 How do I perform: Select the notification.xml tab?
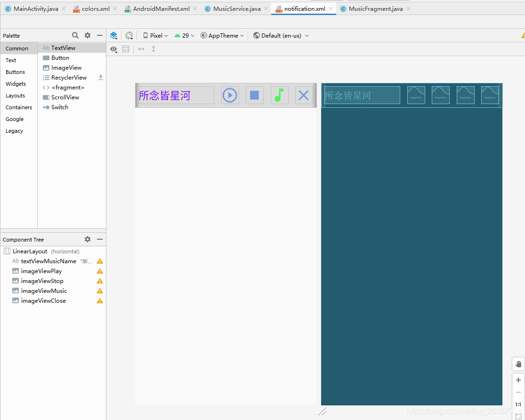(x=305, y=8)
